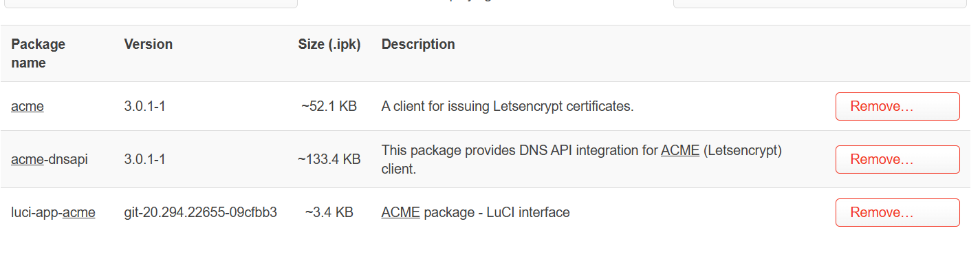The width and height of the screenshot is (980, 257).
Task: Open the acme package link
Action: [28, 106]
